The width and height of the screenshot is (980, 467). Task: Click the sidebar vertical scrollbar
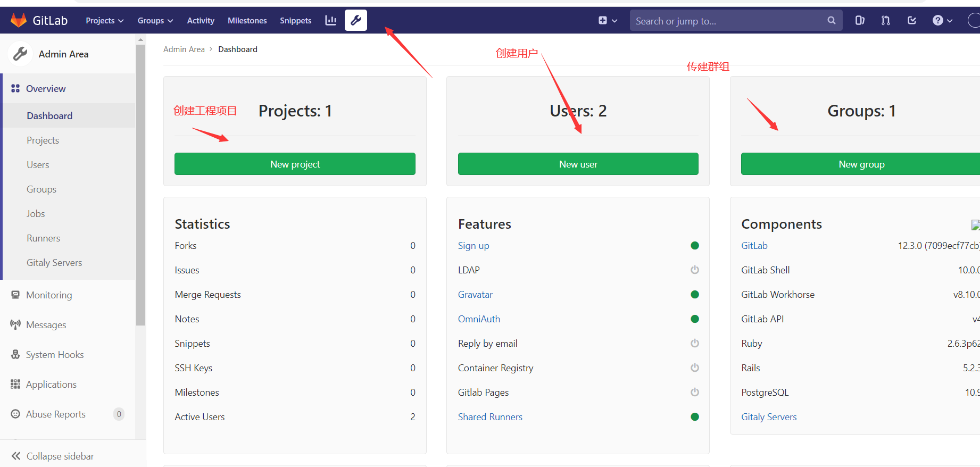click(x=140, y=185)
